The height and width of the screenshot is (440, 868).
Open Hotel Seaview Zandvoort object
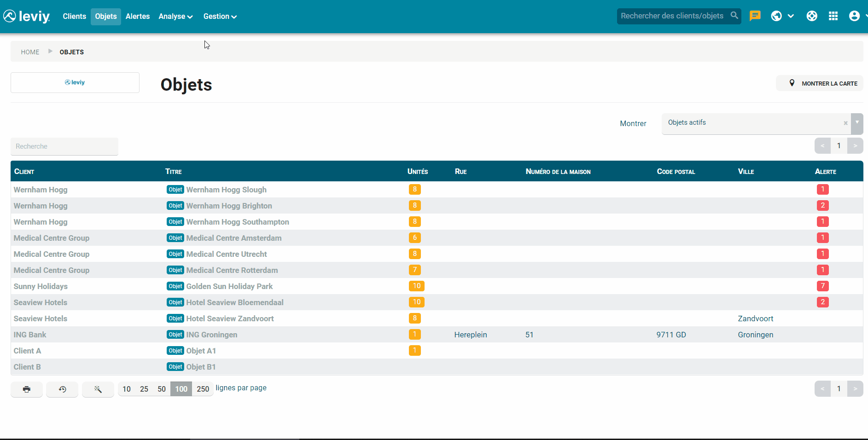click(x=230, y=318)
